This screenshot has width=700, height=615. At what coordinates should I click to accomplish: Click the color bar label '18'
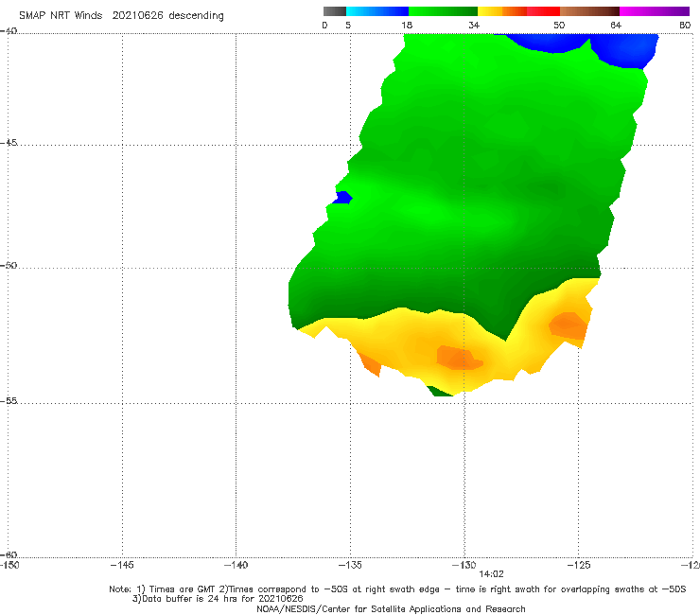tap(407, 26)
